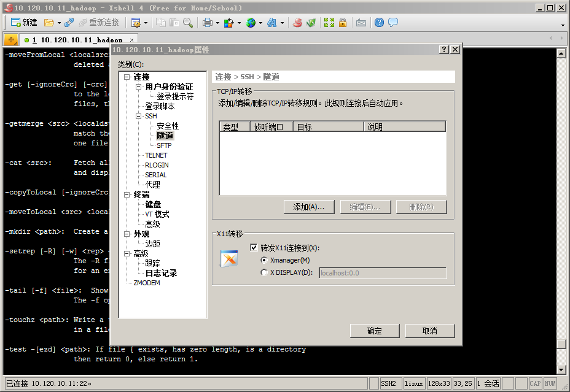Screen dimensions: 570x392
Task: Click the 侦听端口 column header
Action: 272,126
